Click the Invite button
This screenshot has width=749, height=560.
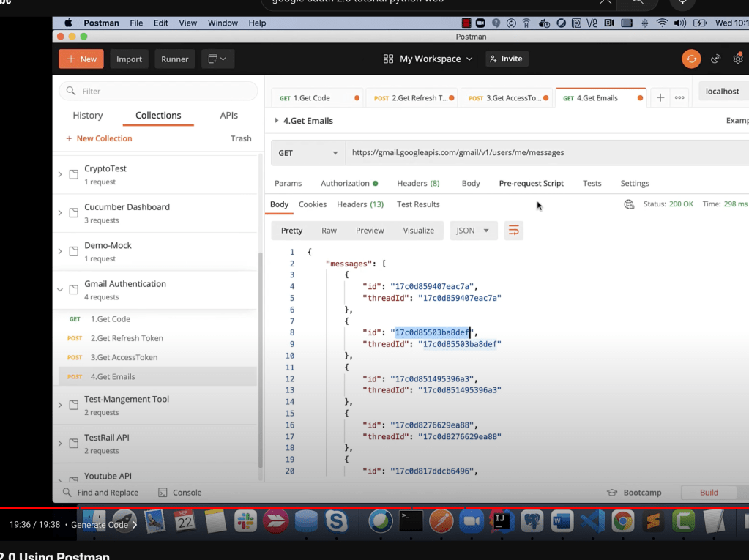[x=507, y=59]
